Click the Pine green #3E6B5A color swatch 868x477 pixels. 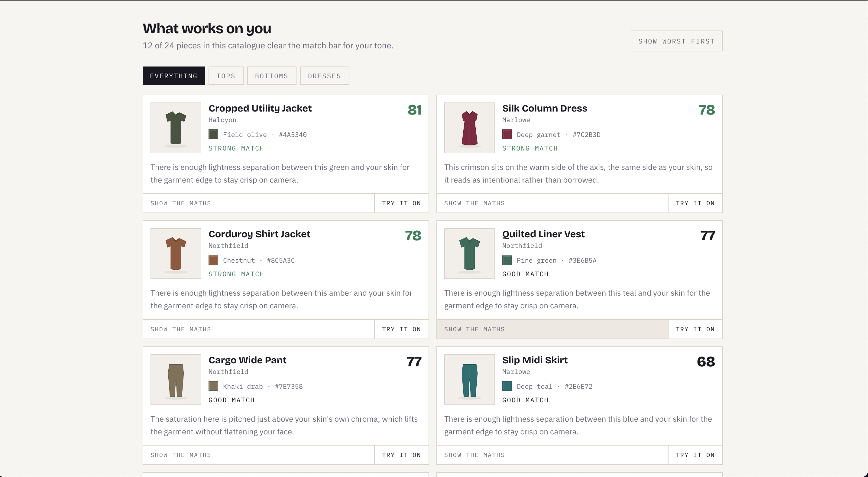click(507, 260)
